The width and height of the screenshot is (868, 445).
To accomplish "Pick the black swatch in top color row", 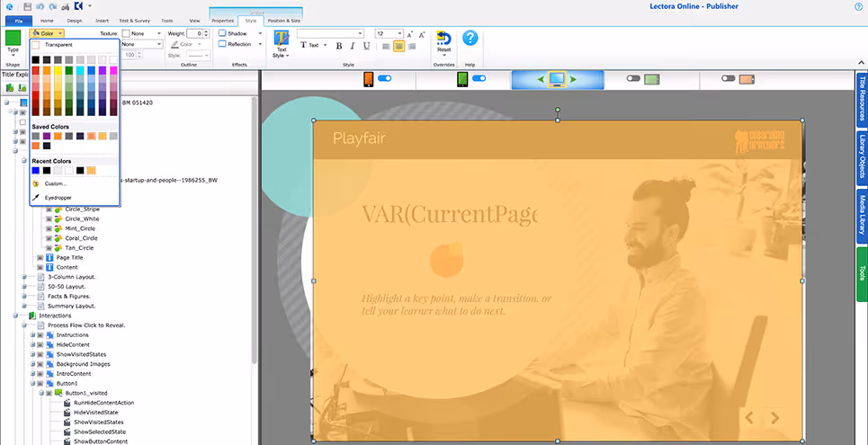I will [35, 59].
